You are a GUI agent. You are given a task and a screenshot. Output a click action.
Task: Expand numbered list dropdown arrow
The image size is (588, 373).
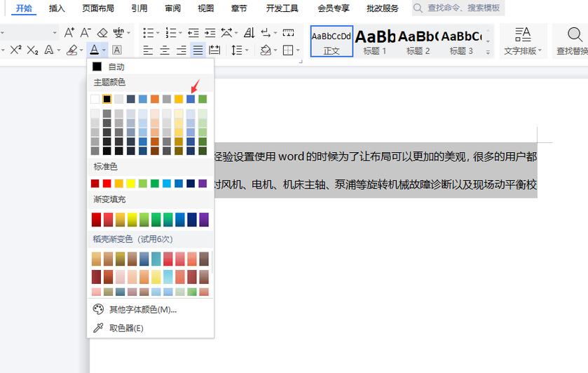click(180, 33)
